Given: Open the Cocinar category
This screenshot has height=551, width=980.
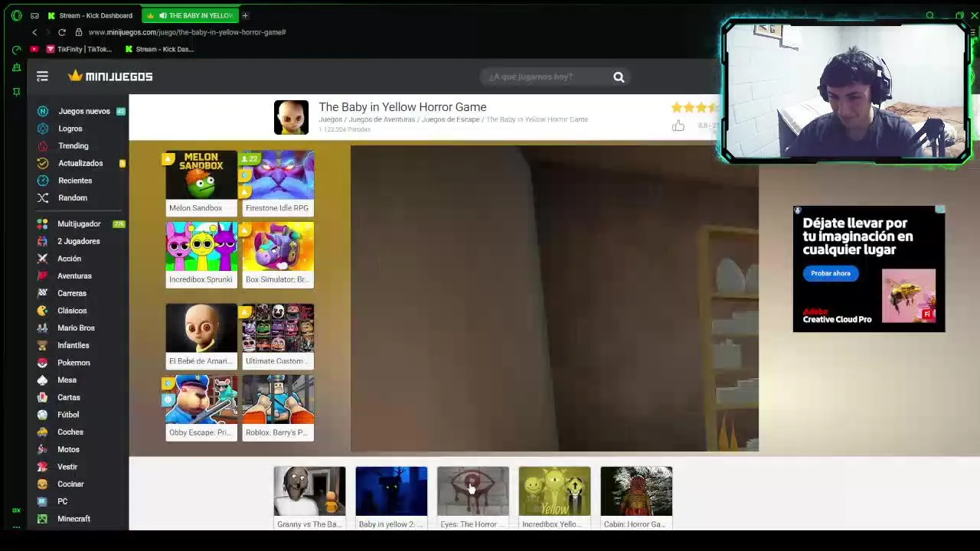Looking at the screenshot, I should (x=70, y=484).
